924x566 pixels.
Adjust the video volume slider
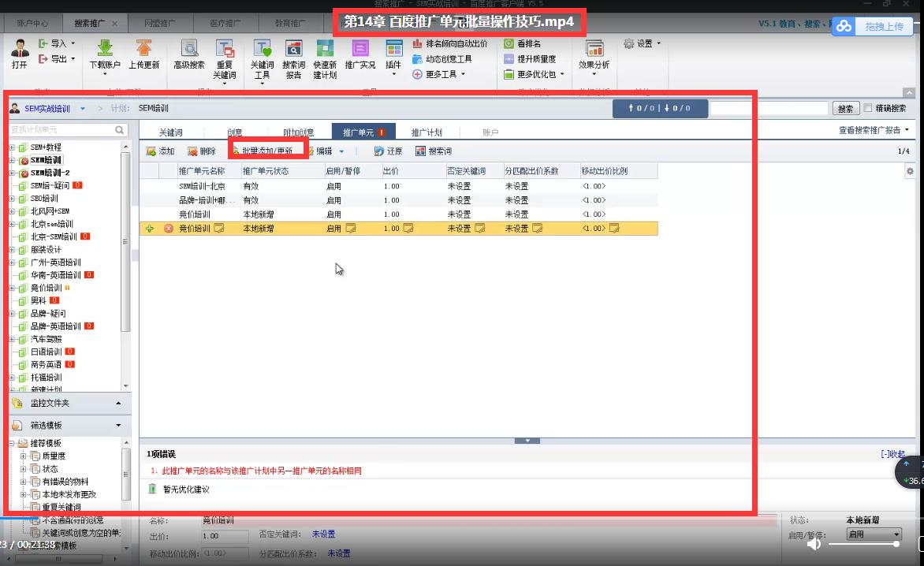coord(863,544)
